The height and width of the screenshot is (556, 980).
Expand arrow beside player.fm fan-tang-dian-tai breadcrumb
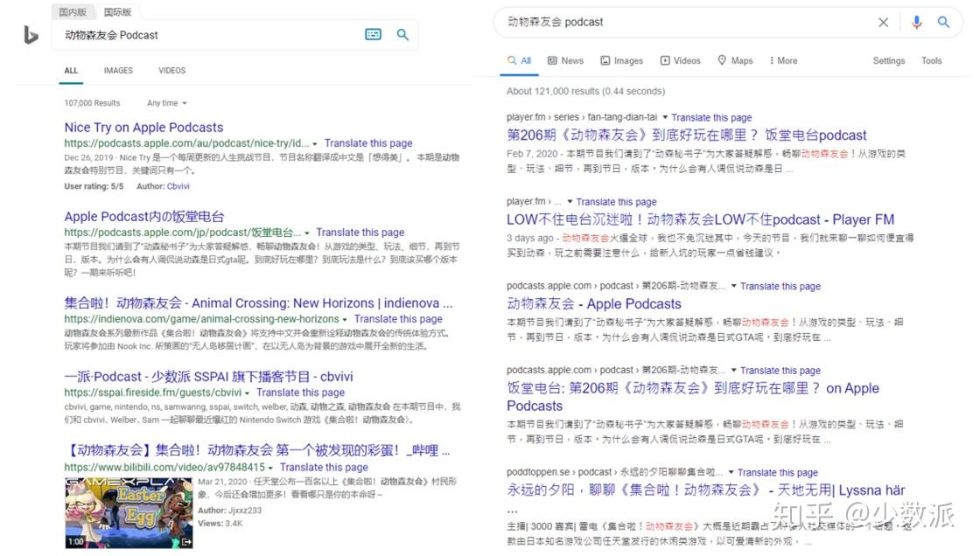click(665, 117)
